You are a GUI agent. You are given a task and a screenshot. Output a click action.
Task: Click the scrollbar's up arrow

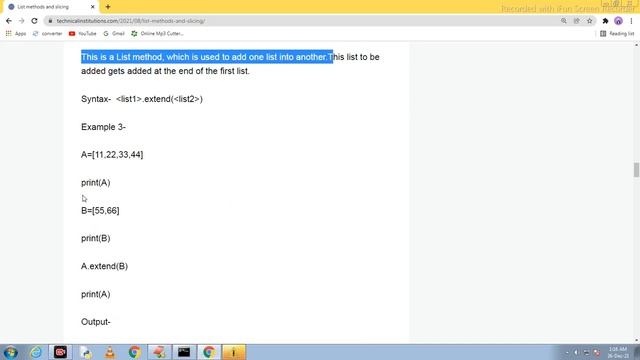click(x=636, y=44)
